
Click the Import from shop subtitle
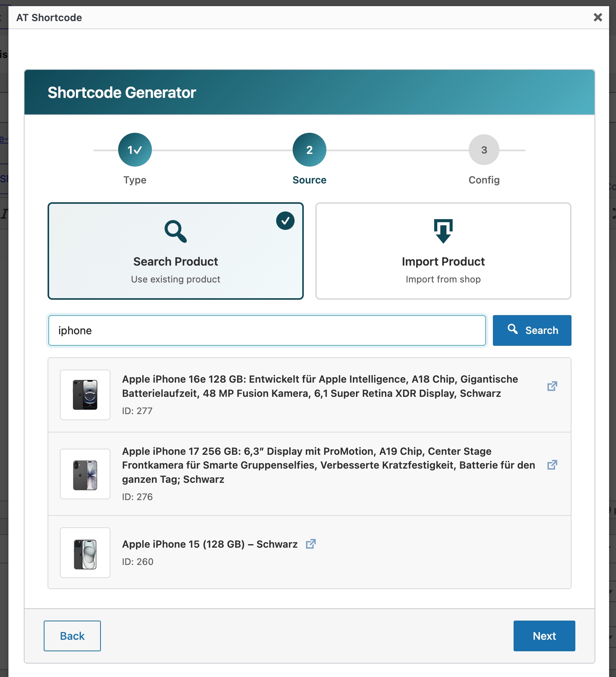pos(443,279)
